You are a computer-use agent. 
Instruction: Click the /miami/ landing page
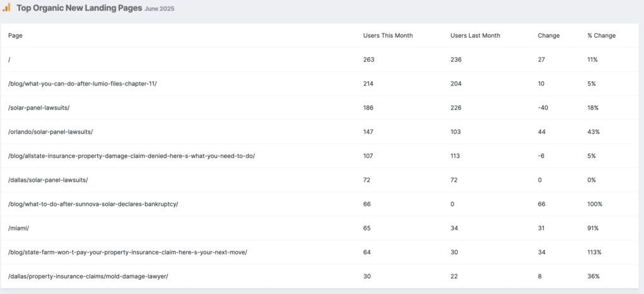(18, 228)
